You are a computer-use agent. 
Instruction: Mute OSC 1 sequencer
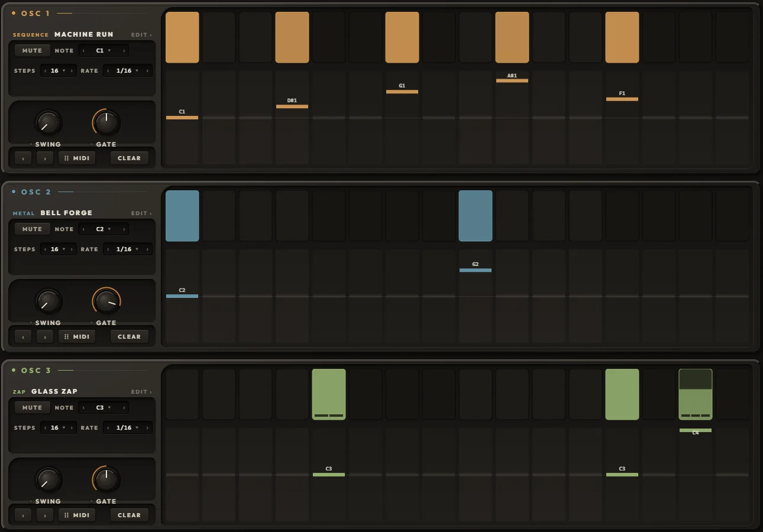(x=32, y=51)
